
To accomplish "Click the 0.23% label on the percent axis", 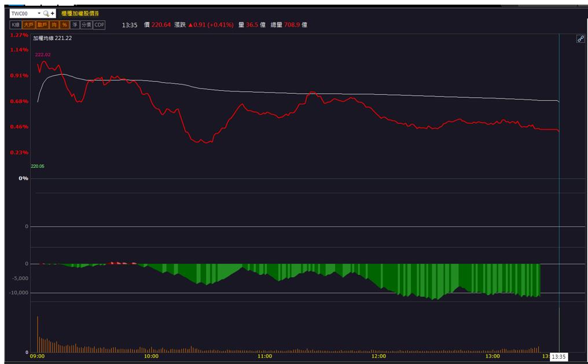I will 19,153.
